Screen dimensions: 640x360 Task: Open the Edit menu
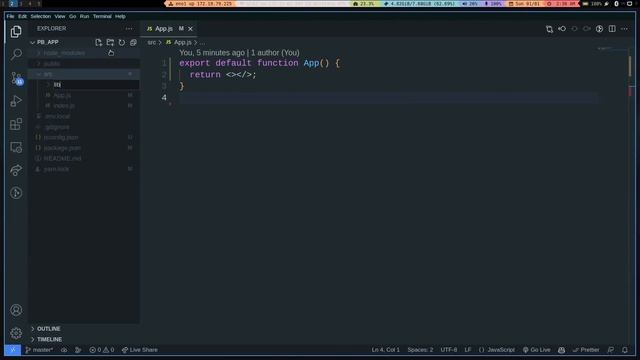(x=22, y=16)
